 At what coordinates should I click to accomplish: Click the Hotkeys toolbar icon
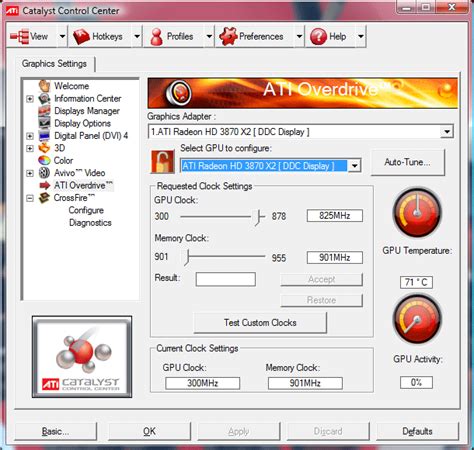point(81,37)
